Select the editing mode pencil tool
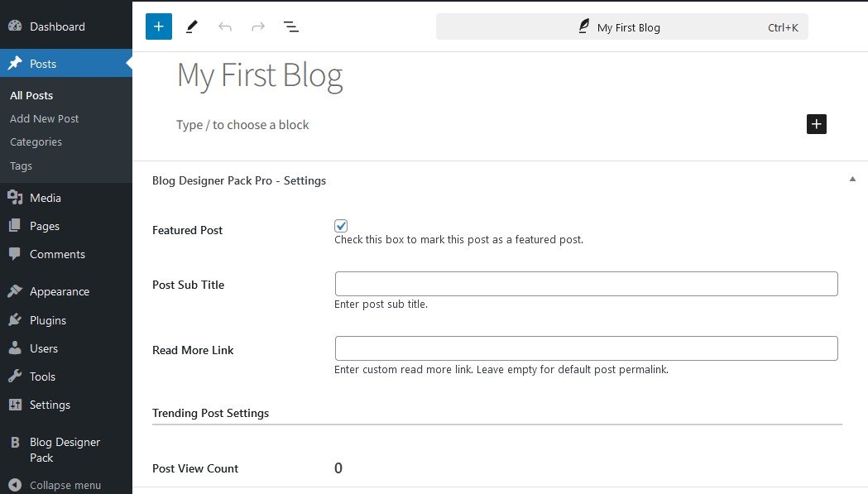This screenshot has height=494, width=868. pyautogui.click(x=191, y=26)
